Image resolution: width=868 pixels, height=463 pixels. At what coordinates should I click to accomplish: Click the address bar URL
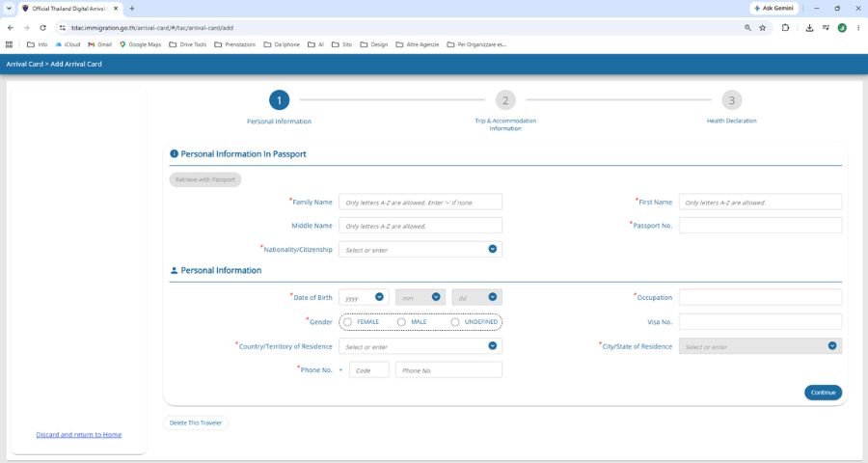click(152, 28)
